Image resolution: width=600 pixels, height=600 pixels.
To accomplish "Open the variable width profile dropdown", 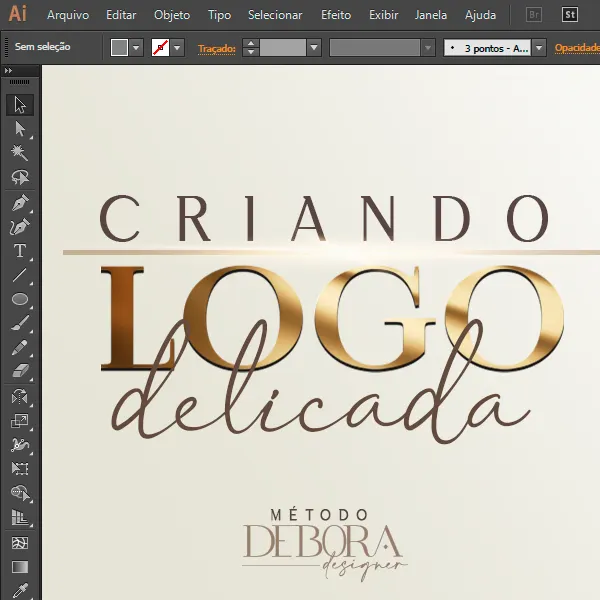I will pos(428,48).
